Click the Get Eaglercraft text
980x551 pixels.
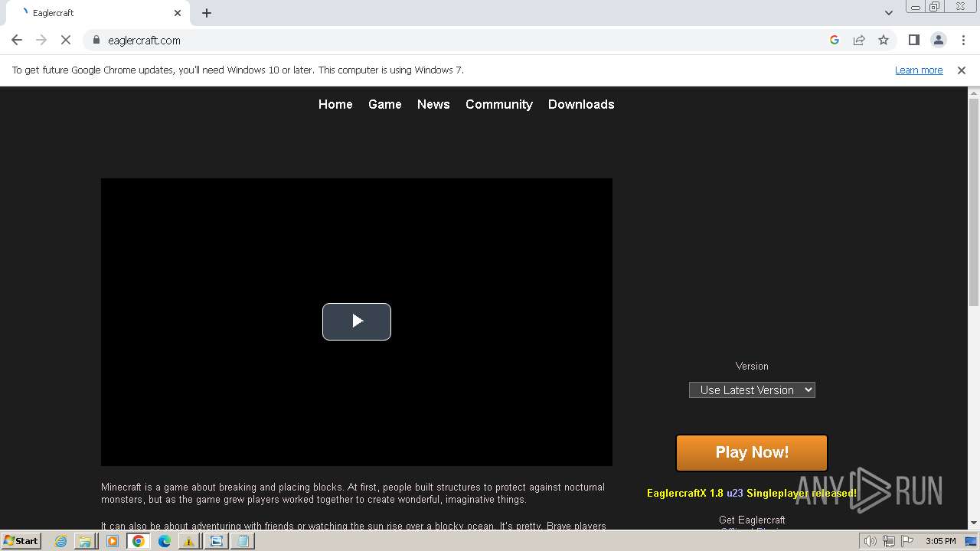point(752,520)
